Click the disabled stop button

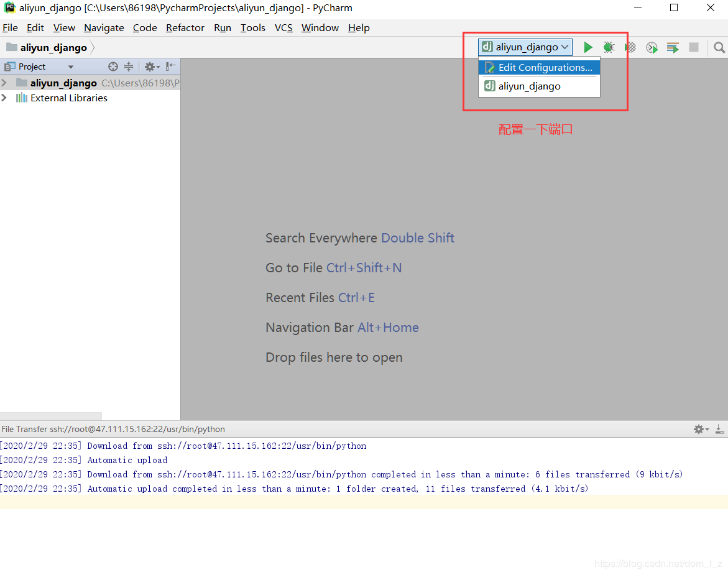pyautogui.click(x=694, y=47)
